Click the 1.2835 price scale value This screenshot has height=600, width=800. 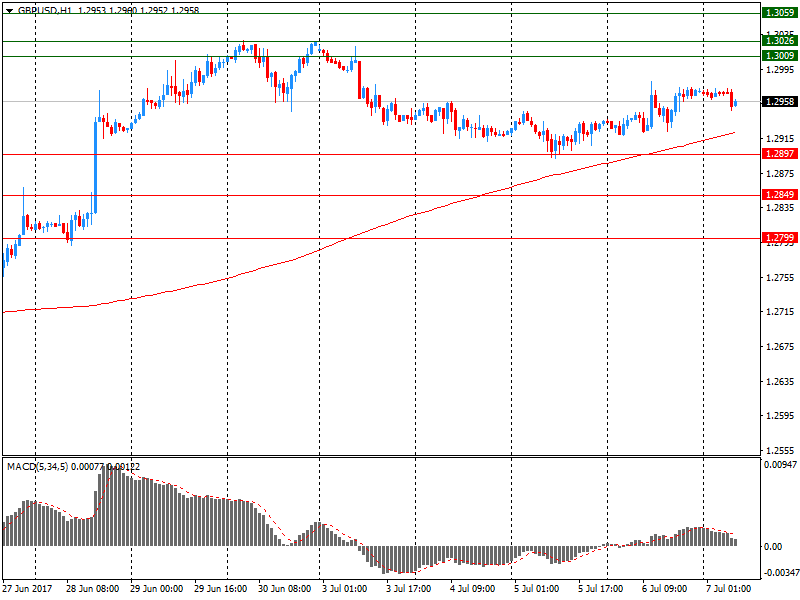[780, 208]
